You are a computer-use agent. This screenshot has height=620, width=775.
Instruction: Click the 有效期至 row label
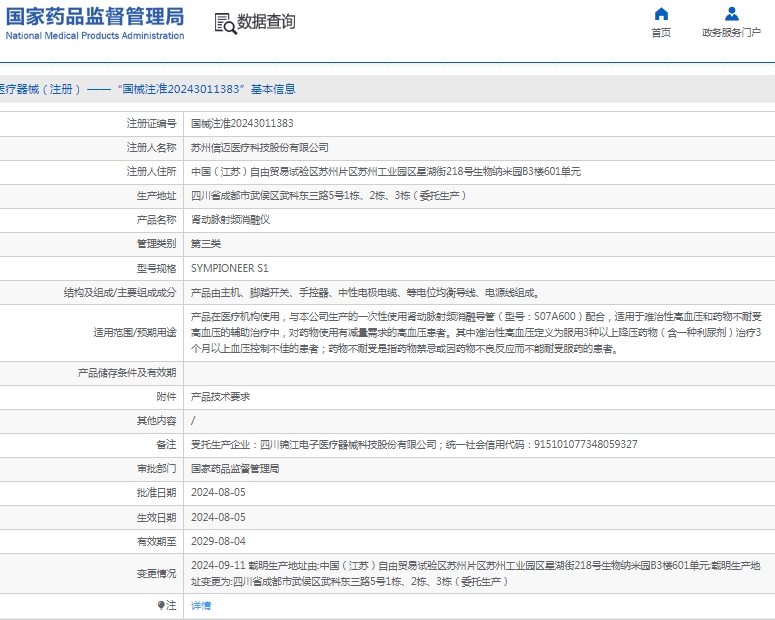tap(156, 541)
